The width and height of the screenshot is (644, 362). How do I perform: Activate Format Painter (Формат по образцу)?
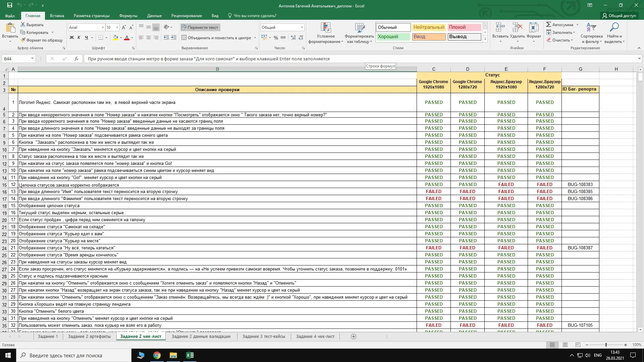pos(42,40)
